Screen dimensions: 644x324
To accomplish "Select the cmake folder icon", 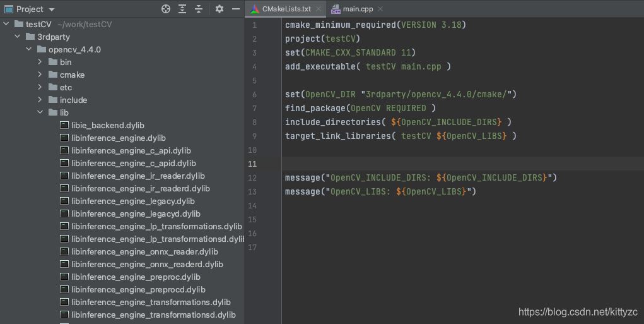I will (x=53, y=75).
